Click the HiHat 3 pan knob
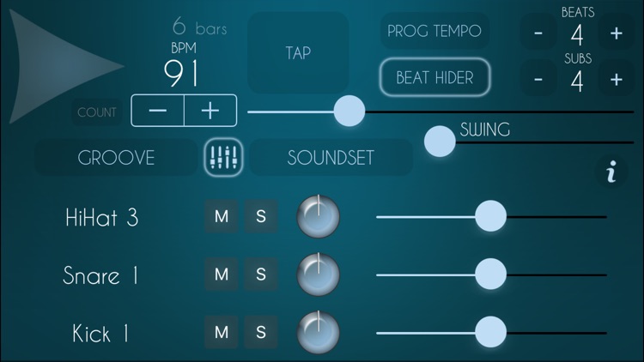This screenshot has height=362, width=644. (319, 216)
